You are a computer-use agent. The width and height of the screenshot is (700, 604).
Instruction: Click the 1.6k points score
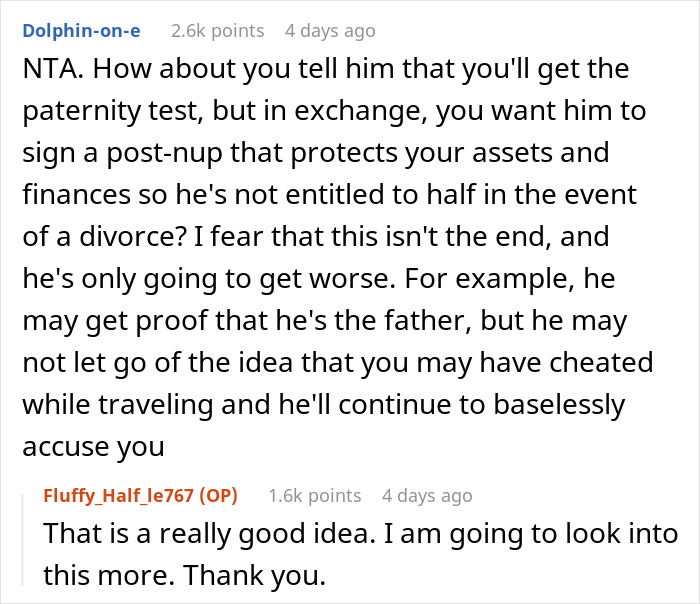[315, 495]
